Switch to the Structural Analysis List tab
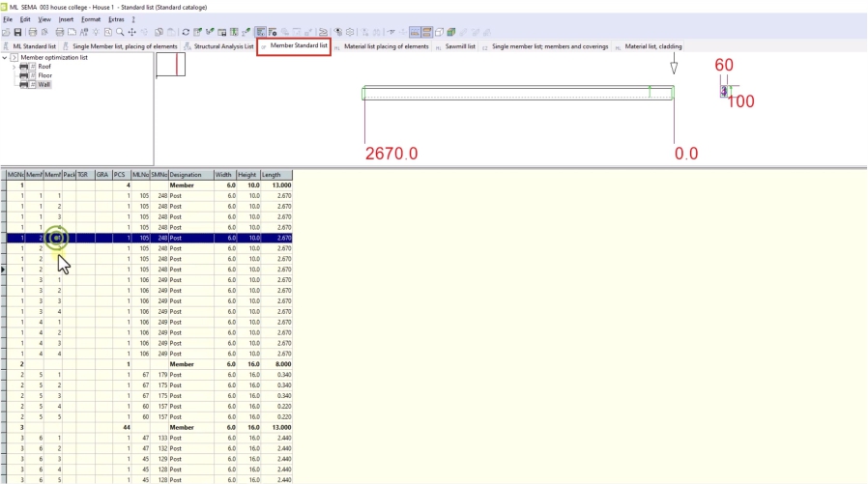This screenshot has width=868, height=484. pos(223,45)
